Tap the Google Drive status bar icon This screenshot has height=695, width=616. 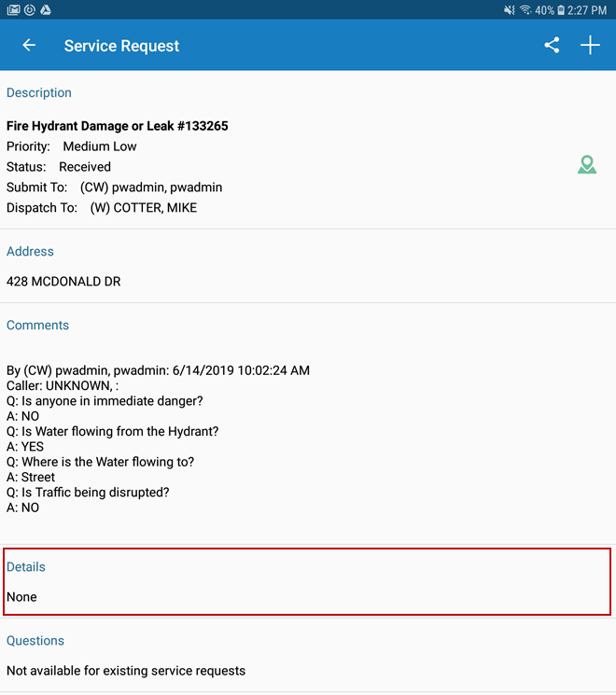coord(45,9)
